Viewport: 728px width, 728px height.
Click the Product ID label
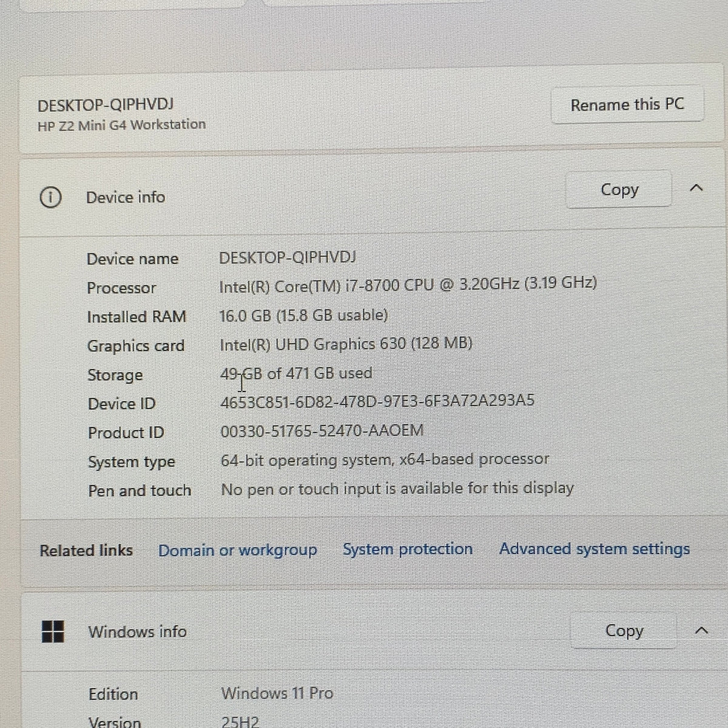(x=126, y=433)
